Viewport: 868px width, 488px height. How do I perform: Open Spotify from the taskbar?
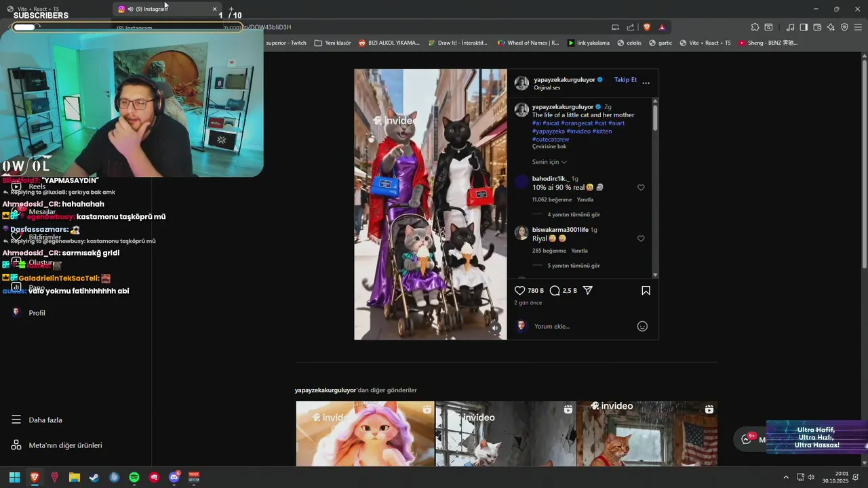[x=134, y=477]
